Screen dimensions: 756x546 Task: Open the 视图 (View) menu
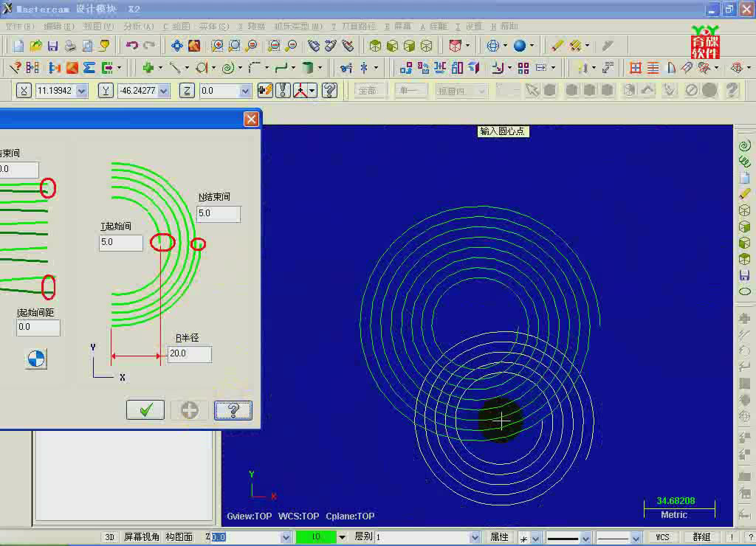click(x=98, y=27)
